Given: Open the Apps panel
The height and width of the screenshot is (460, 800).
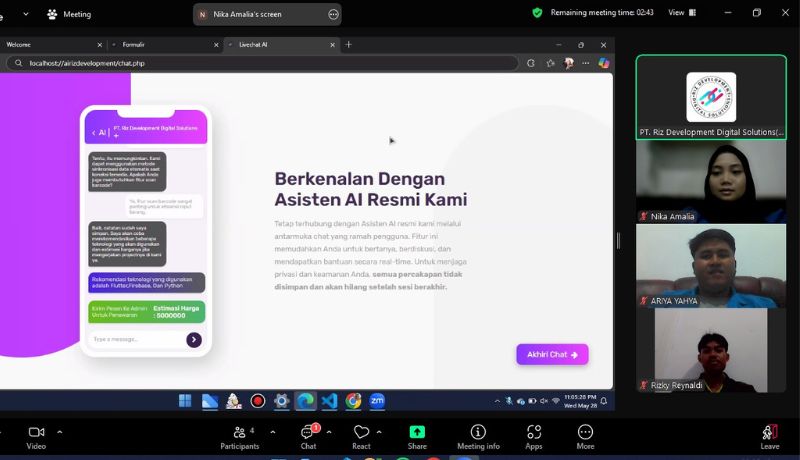Looking at the screenshot, I should point(534,432).
